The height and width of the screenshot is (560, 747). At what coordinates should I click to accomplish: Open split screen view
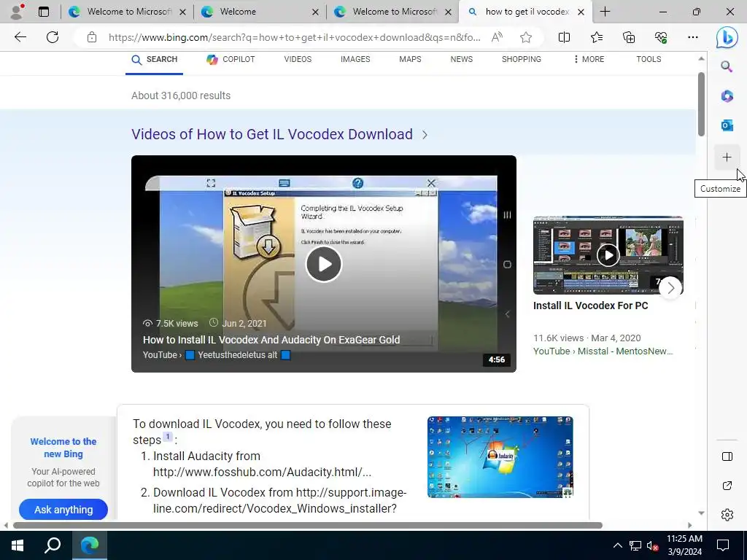[564, 37]
